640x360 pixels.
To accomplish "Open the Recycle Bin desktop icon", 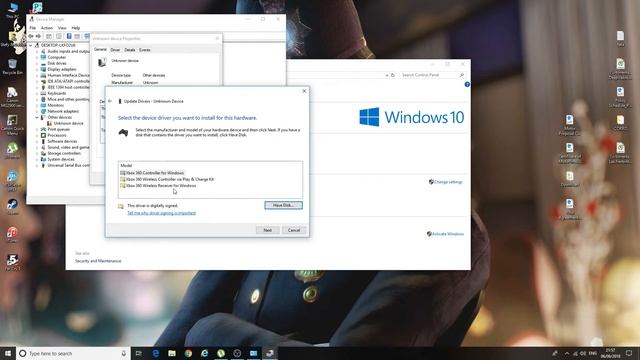I will (12, 67).
